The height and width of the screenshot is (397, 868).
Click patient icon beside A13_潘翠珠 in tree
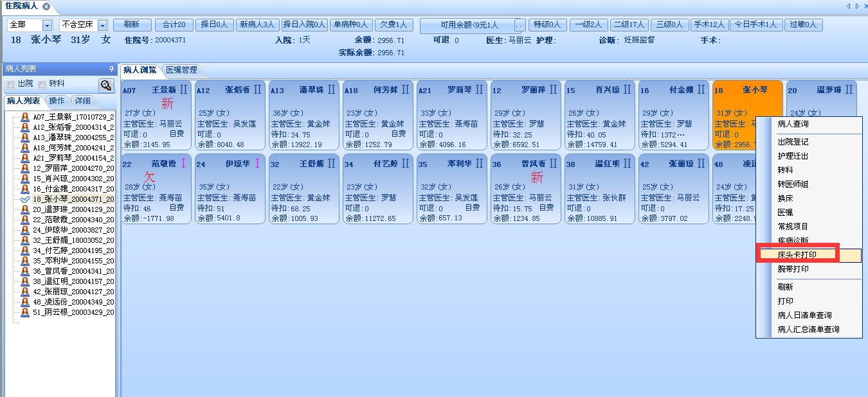coord(25,137)
